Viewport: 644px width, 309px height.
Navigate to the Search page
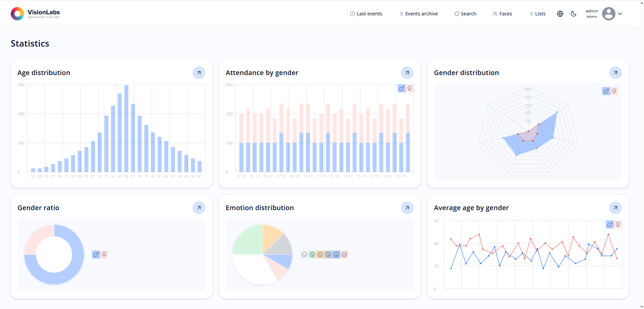pos(465,14)
